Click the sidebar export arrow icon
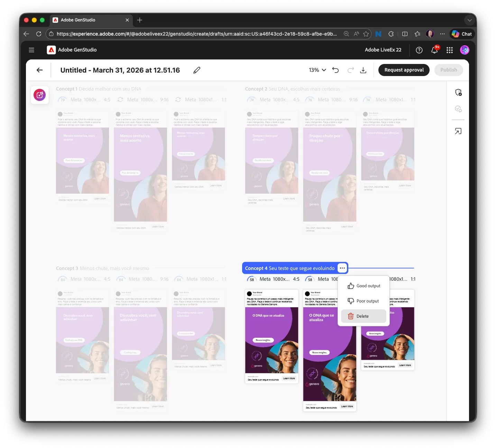This screenshot has width=496, height=448. [458, 131]
